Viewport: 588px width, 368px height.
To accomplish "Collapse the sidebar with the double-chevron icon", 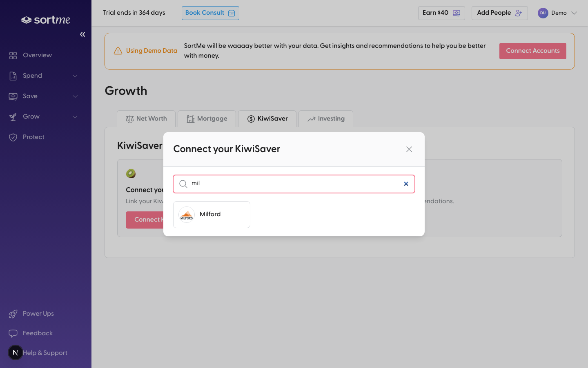I will click(x=82, y=34).
